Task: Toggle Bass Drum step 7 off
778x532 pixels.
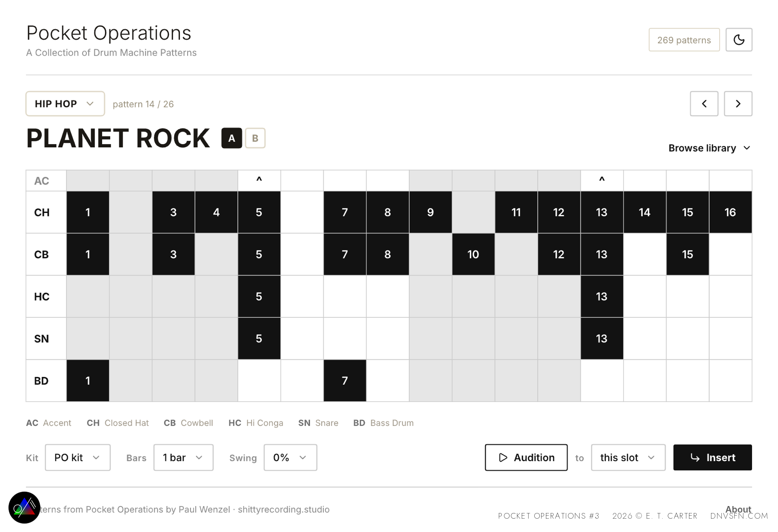Action: pos(344,380)
